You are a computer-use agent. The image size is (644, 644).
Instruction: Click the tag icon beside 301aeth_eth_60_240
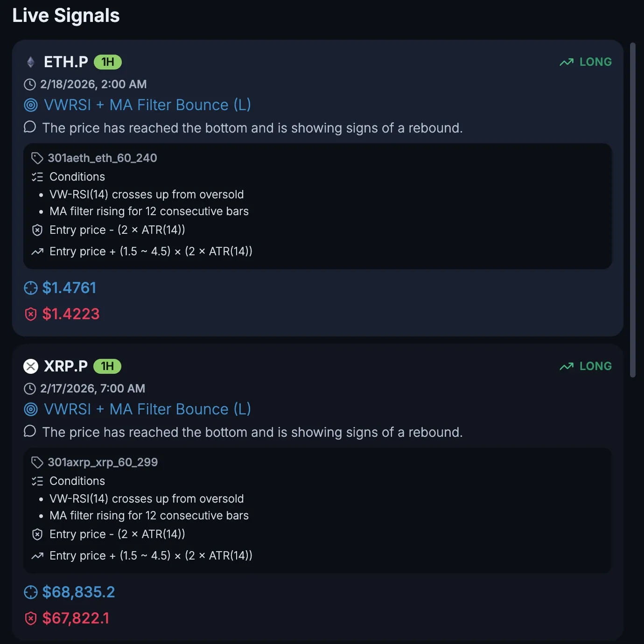pyautogui.click(x=37, y=158)
